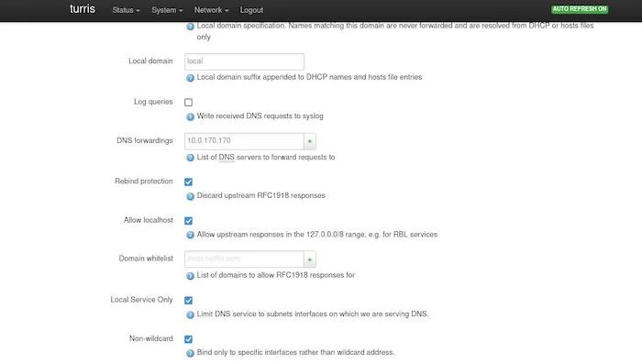Disable the Rebind protection checkbox
Viewport: 642px width, 364px height.
(188, 182)
